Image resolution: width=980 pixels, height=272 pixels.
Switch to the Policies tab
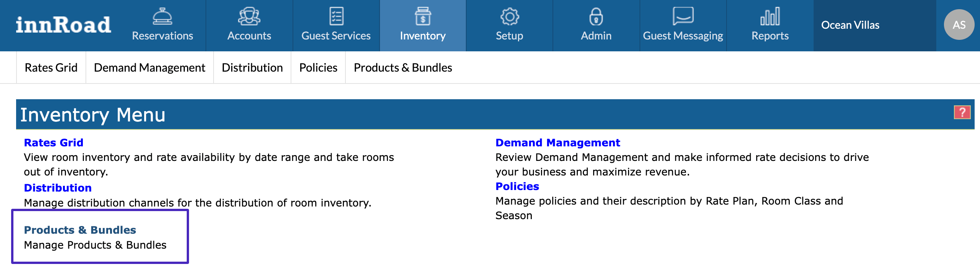(318, 68)
